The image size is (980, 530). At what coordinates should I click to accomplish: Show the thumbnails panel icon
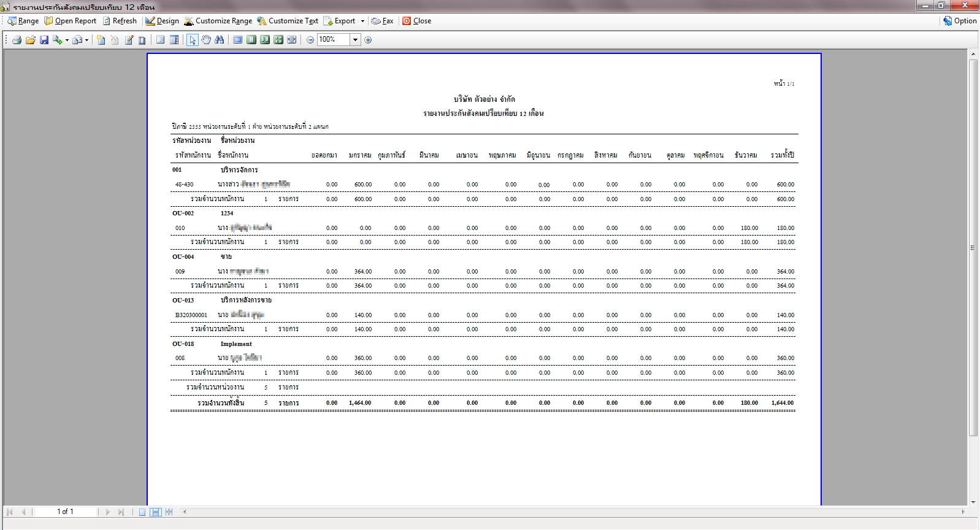161,40
